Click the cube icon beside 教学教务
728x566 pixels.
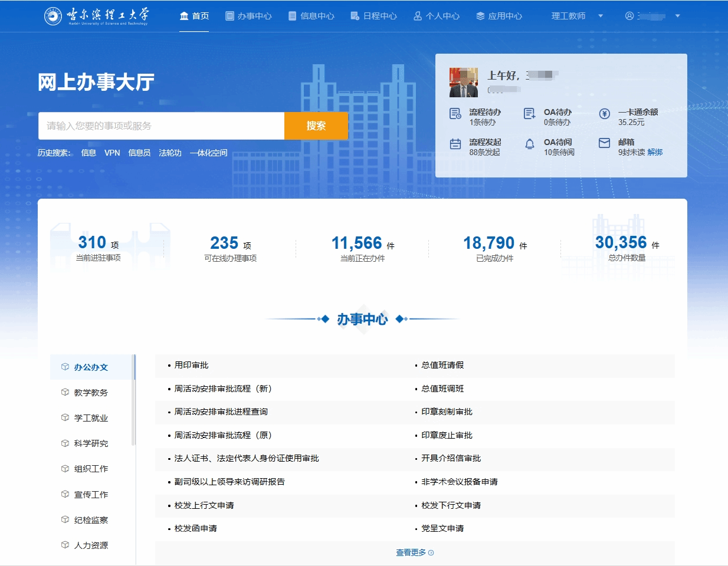65,392
